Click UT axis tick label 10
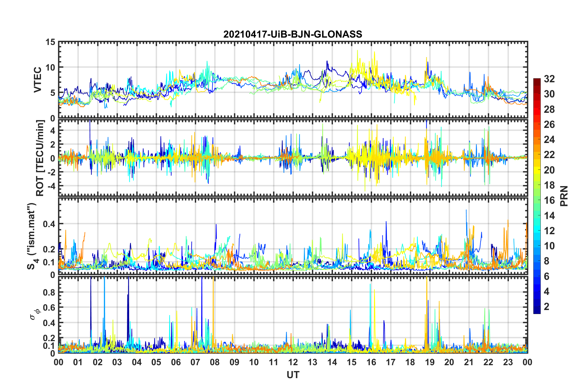Image resolution: width=586 pixels, height=392 pixels. pyautogui.click(x=254, y=362)
